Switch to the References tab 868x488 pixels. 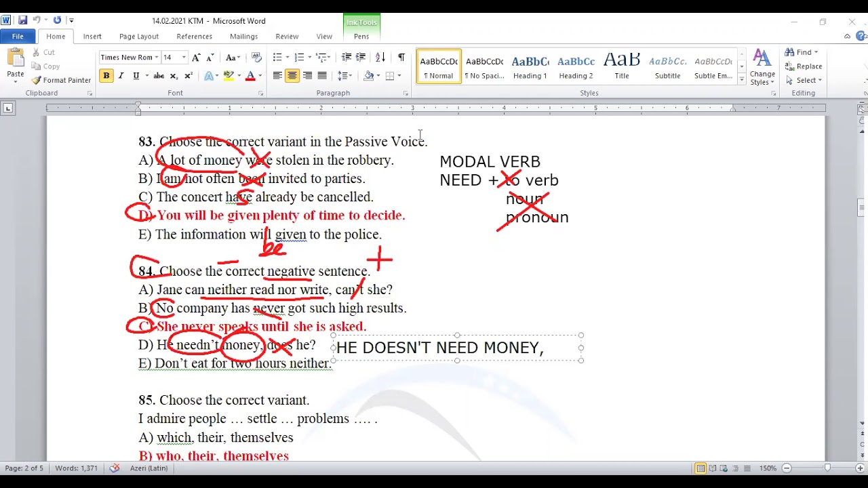tap(195, 37)
